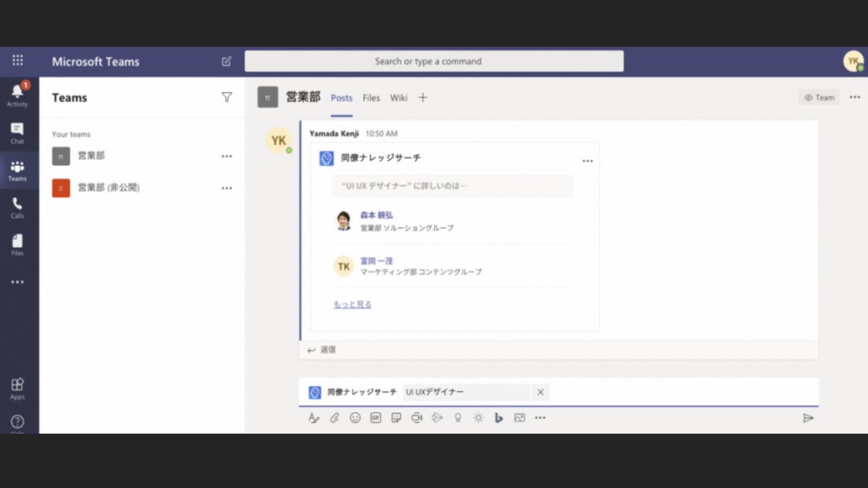868x488 pixels.
Task: Open Help in the left rail
Action: [x=17, y=424]
